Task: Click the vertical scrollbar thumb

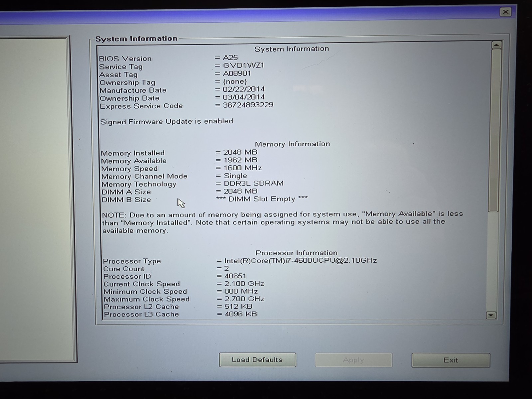Action: click(x=495, y=130)
